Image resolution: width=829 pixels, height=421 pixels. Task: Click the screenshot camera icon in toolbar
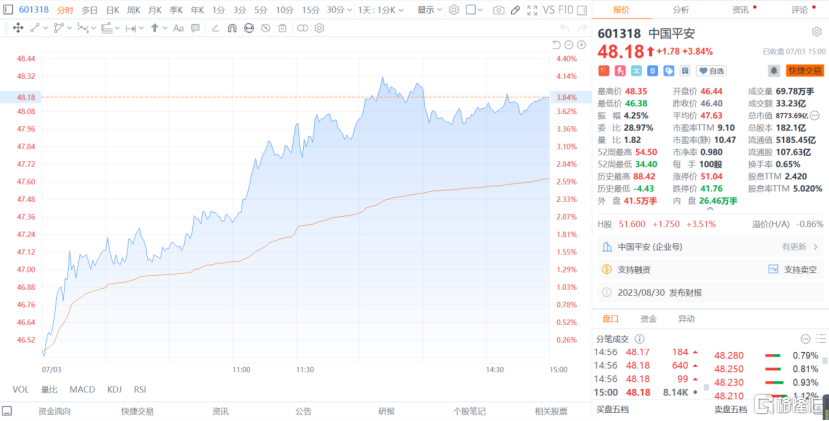(x=499, y=9)
